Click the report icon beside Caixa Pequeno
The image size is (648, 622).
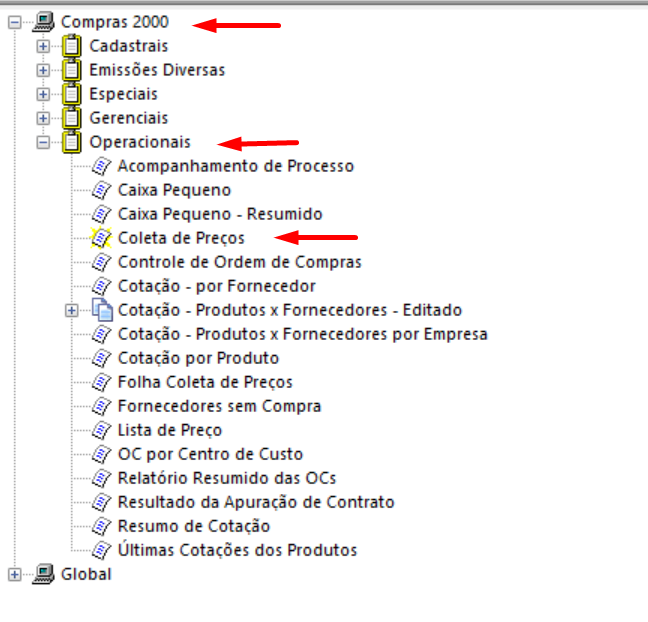pos(101,190)
